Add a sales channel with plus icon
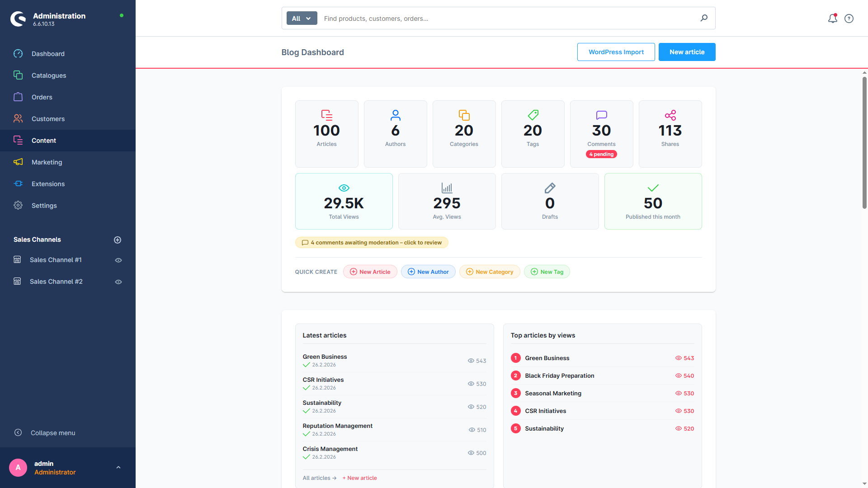 pyautogui.click(x=118, y=240)
